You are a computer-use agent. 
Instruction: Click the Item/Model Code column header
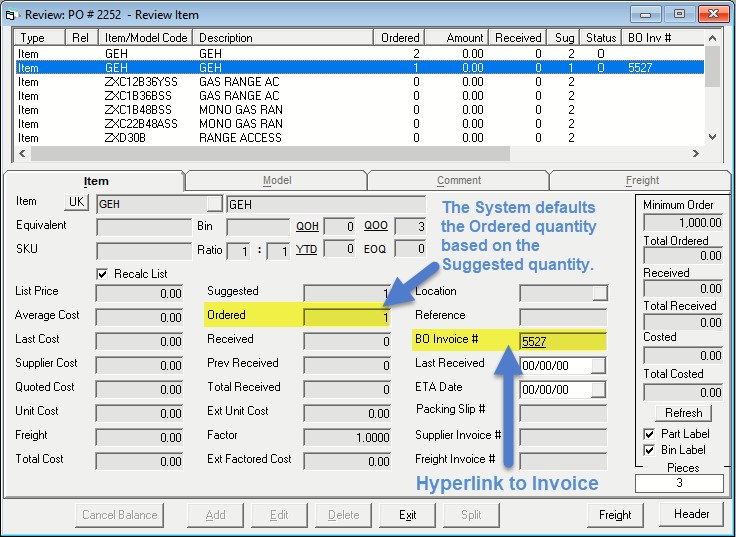146,38
